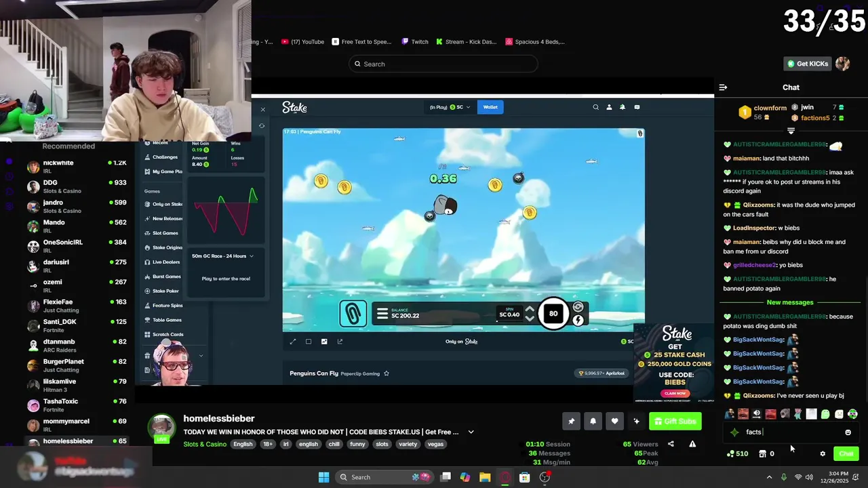Follow channel with the heart icon
This screenshot has height=488, width=868.
614,422
